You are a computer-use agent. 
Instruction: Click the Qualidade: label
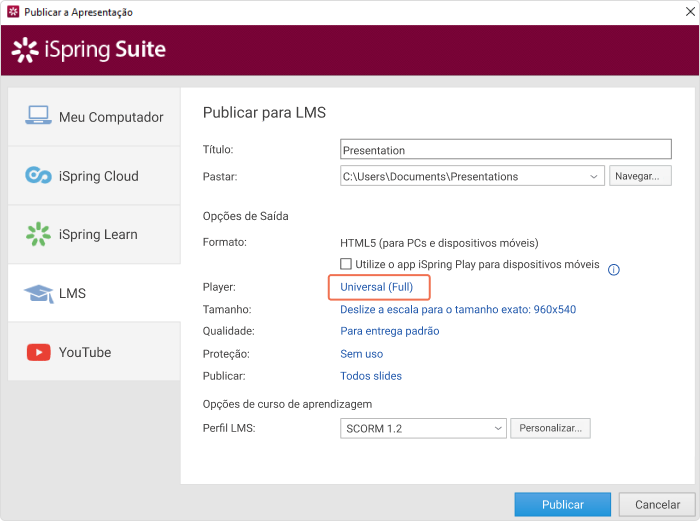click(x=229, y=331)
